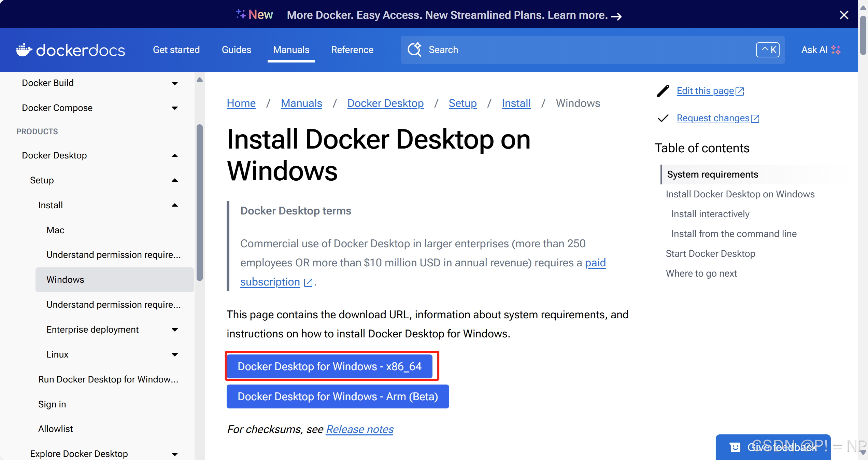Expand the Linux install submenu
This screenshot has width=868, height=460.
point(175,355)
